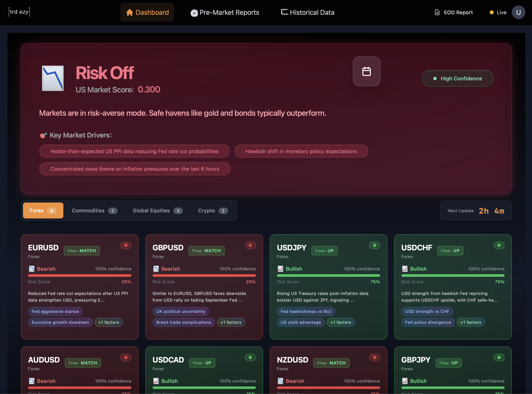The height and width of the screenshot is (394, 532).
Task: Expand +1 factors on the USDCHF card
Action: tap(471, 322)
